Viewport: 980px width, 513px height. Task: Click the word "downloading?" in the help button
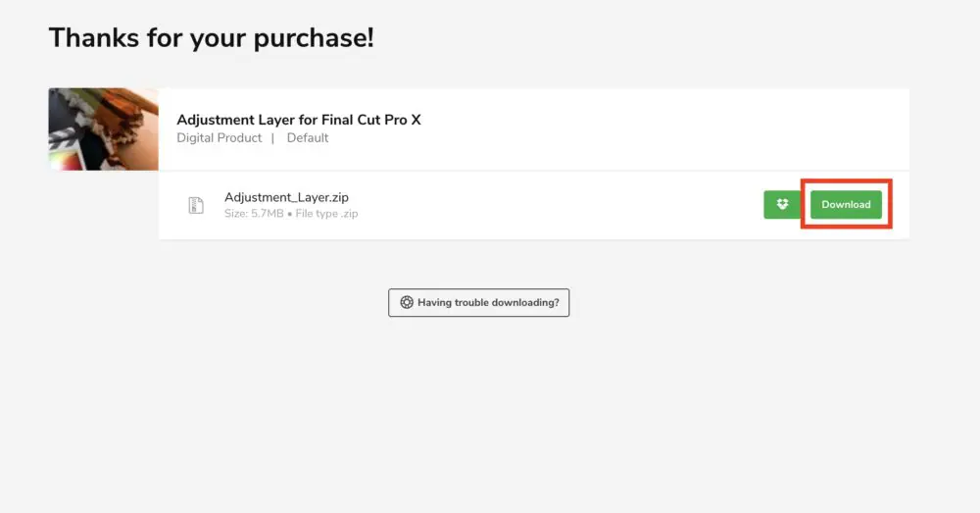(x=522, y=303)
